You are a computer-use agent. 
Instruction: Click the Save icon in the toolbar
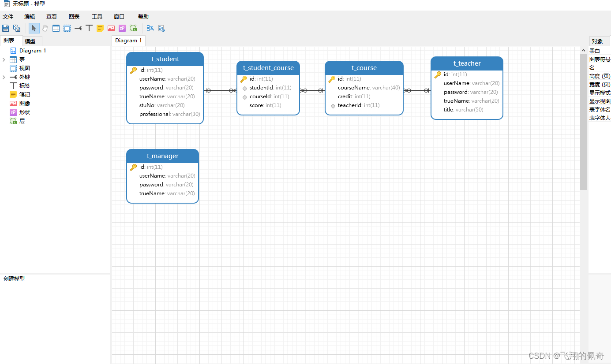point(6,28)
